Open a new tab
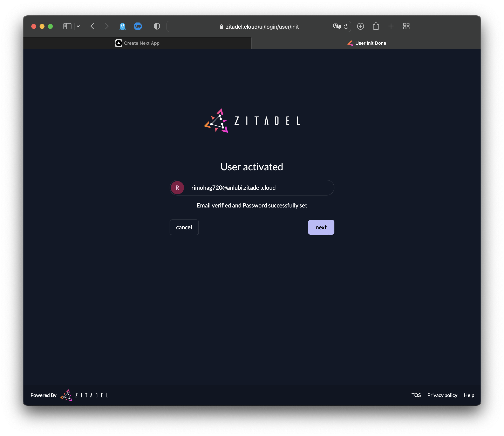The image size is (504, 436). point(391,26)
